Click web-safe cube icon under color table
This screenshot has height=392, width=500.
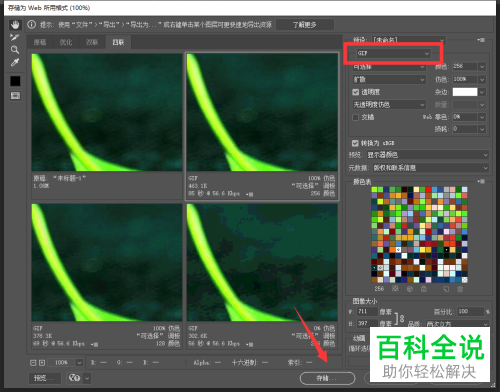coord(410,289)
